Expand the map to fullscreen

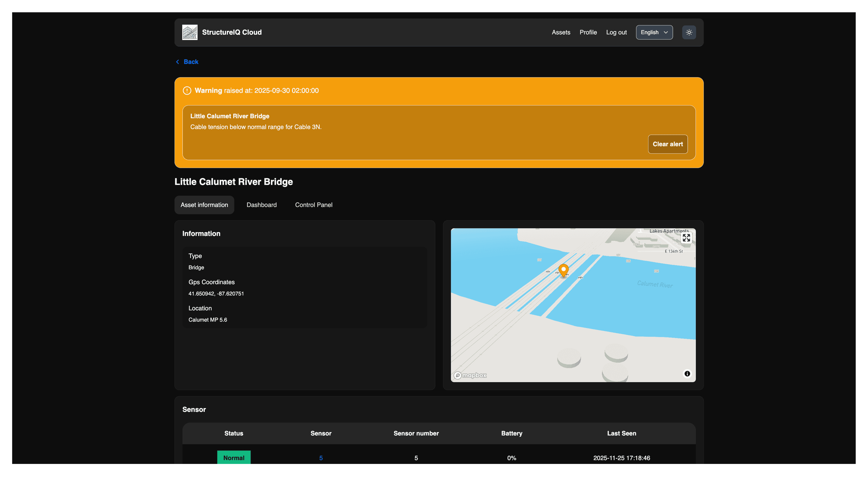coord(686,238)
